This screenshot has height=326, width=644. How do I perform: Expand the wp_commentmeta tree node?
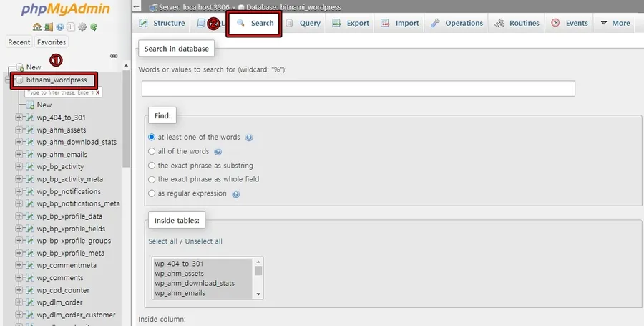coord(19,265)
